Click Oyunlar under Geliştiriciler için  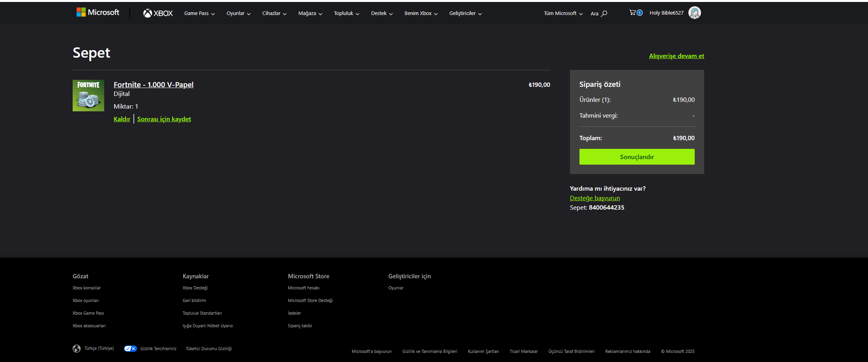[396, 288]
